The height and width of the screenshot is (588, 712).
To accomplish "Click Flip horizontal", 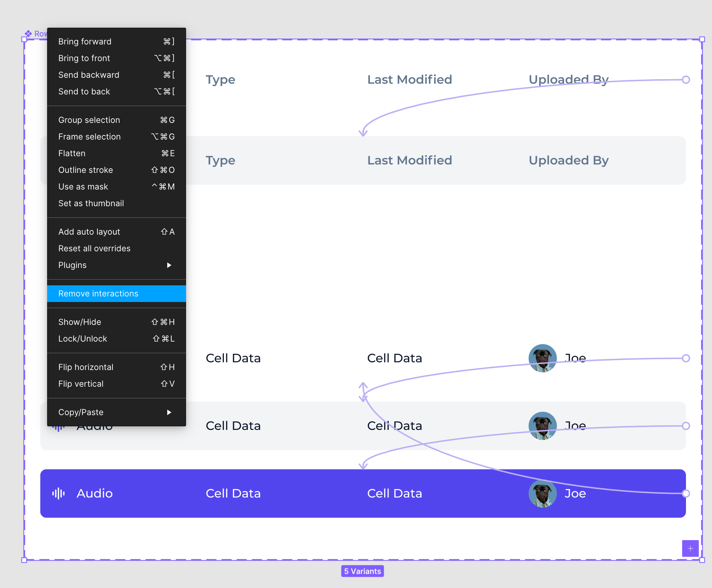I will click(x=116, y=367).
